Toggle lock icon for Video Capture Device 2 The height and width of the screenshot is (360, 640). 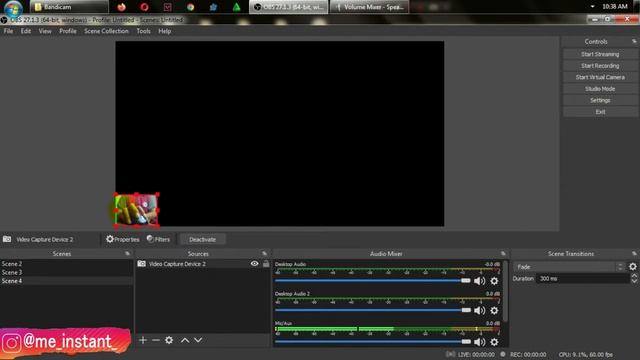(266, 264)
